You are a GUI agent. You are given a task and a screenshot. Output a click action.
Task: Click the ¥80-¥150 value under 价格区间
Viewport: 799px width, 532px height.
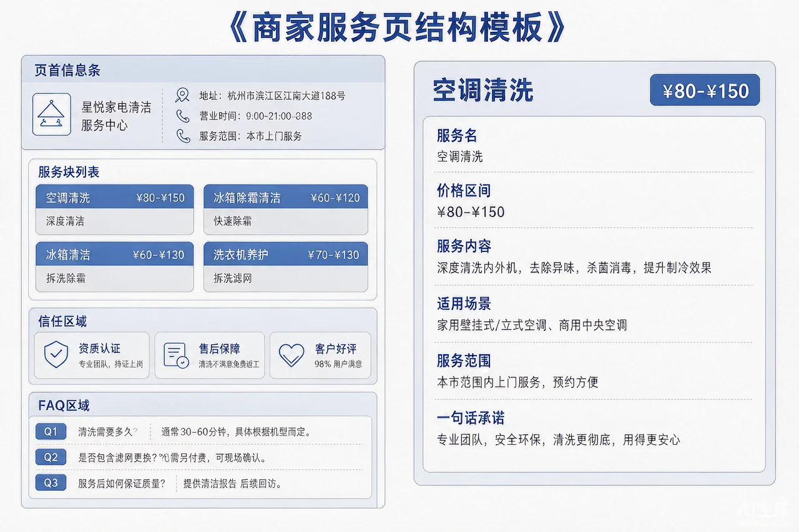coord(471,212)
